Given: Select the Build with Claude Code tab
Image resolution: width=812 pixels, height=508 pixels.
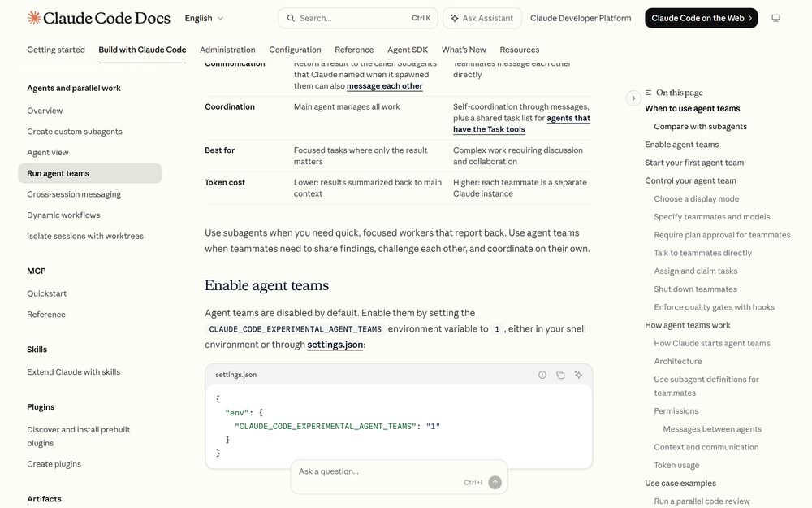Looking at the screenshot, I should coord(142,50).
